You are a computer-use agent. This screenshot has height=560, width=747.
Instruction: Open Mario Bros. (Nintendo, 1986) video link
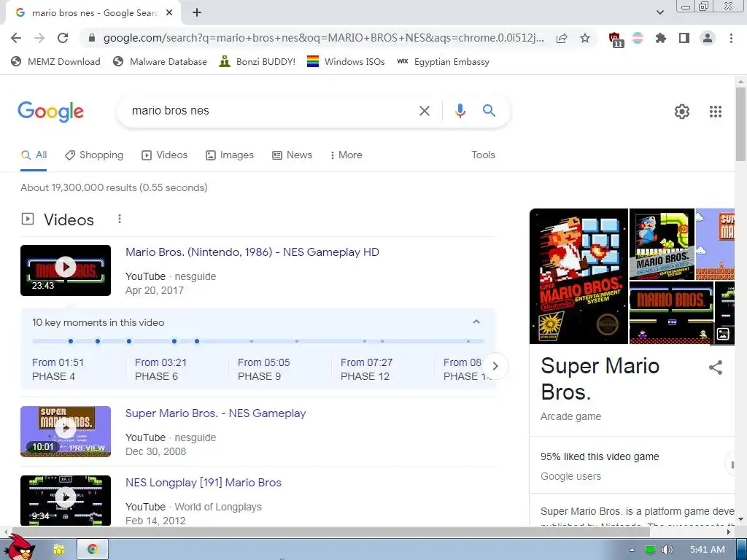pyautogui.click(x=252, y=252)
